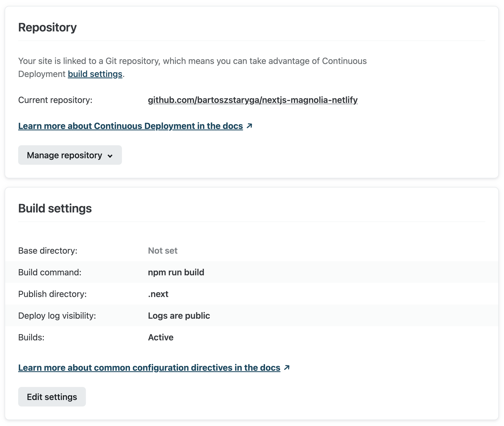Expand the Manage repository chevron
This screenshot has width=504, height=426.
point(110,156)
